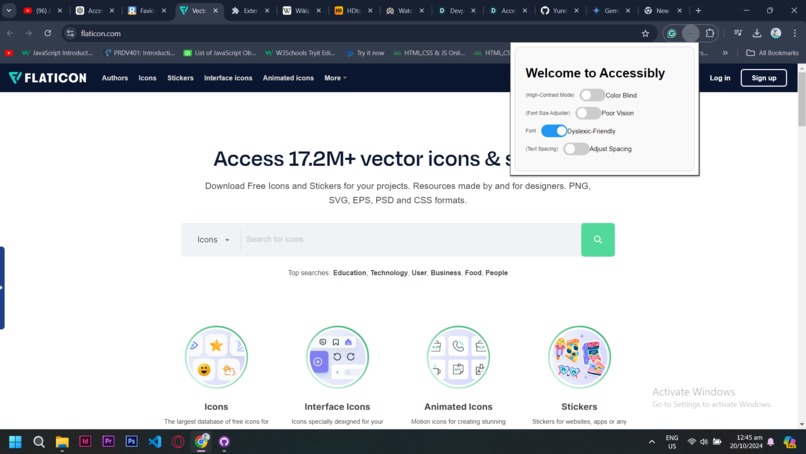Switch to the GitHub browser tab

[558, 10]
